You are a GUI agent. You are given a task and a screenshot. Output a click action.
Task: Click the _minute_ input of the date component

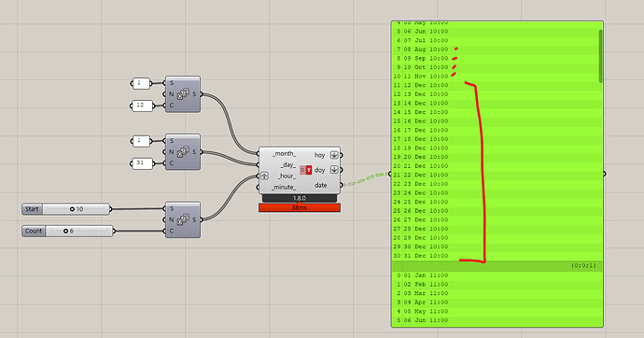[x=284, y=188]
